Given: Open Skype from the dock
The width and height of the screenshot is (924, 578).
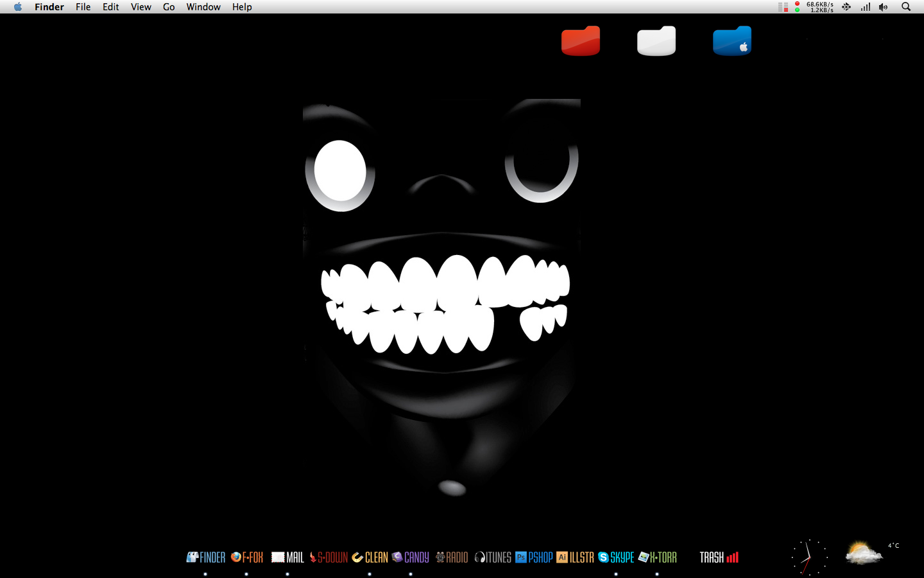Looking at the screenshot, I should pos(616,557).
